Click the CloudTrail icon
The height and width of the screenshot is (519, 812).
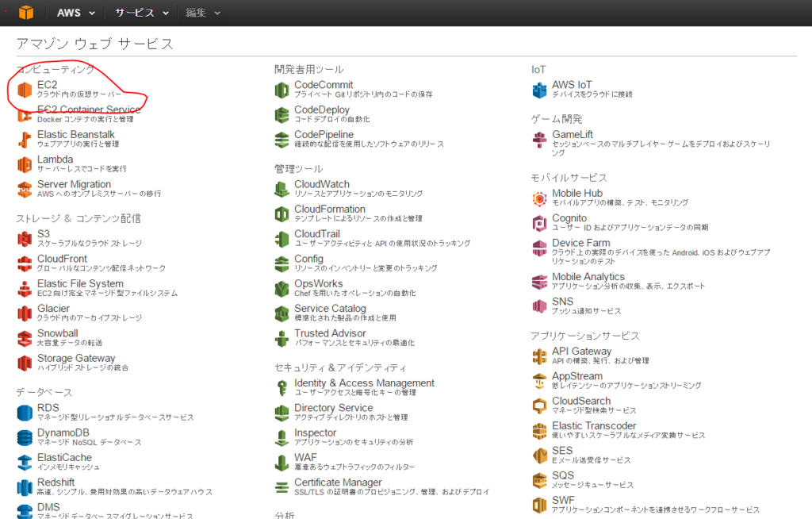(282, 239)
